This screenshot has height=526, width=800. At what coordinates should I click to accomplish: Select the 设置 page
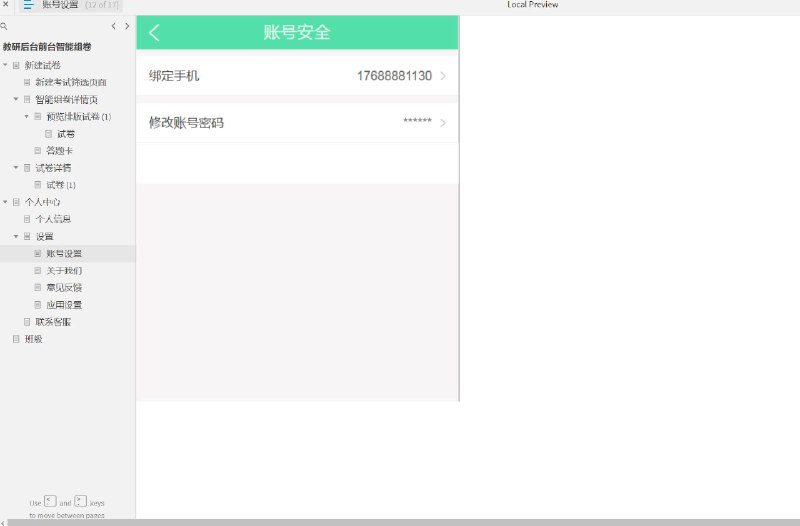coord(44,236)
